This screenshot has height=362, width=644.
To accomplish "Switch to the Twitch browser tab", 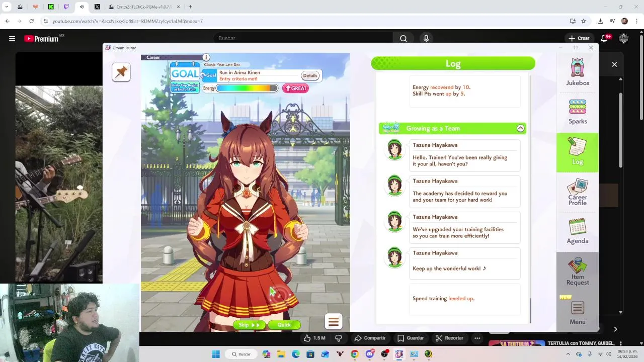I will point(66,7).
